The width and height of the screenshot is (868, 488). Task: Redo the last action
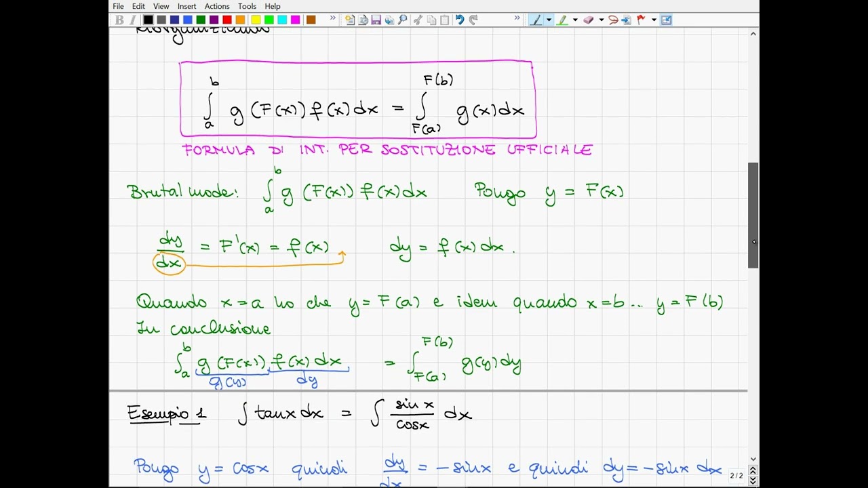(x=473, y=20)
